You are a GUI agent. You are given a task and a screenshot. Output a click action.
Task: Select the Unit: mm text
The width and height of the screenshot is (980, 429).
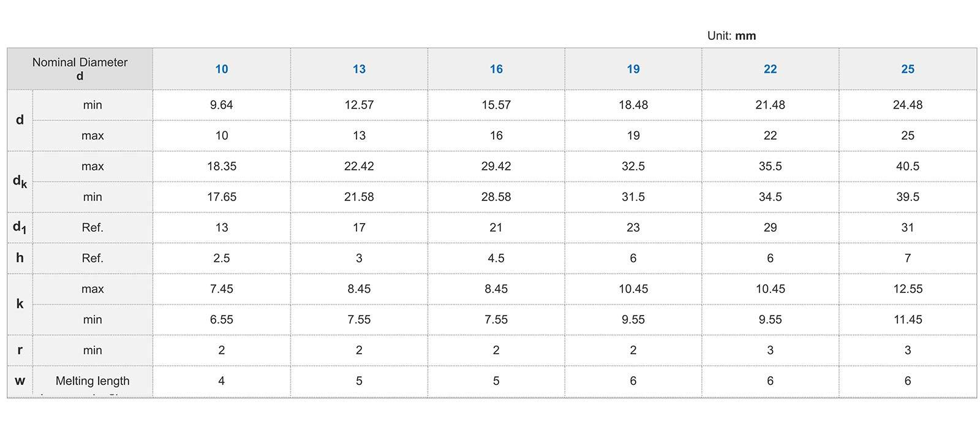tap(731, 36)
